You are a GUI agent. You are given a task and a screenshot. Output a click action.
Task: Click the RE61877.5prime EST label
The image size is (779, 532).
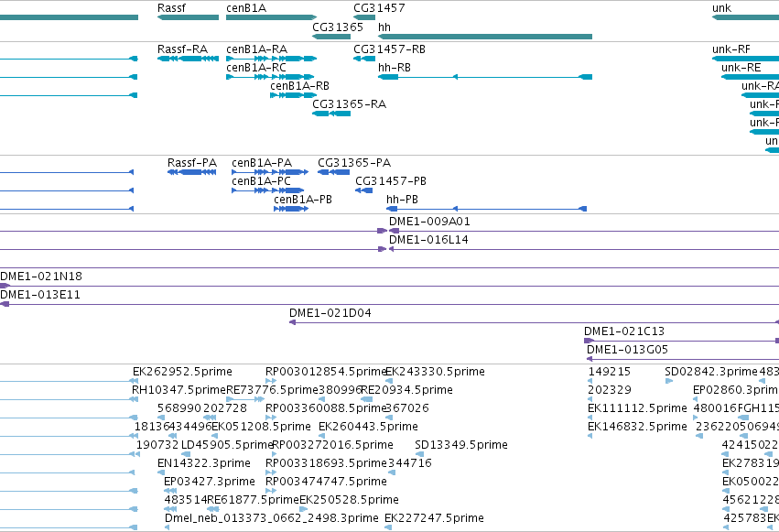tap(254, 500)
